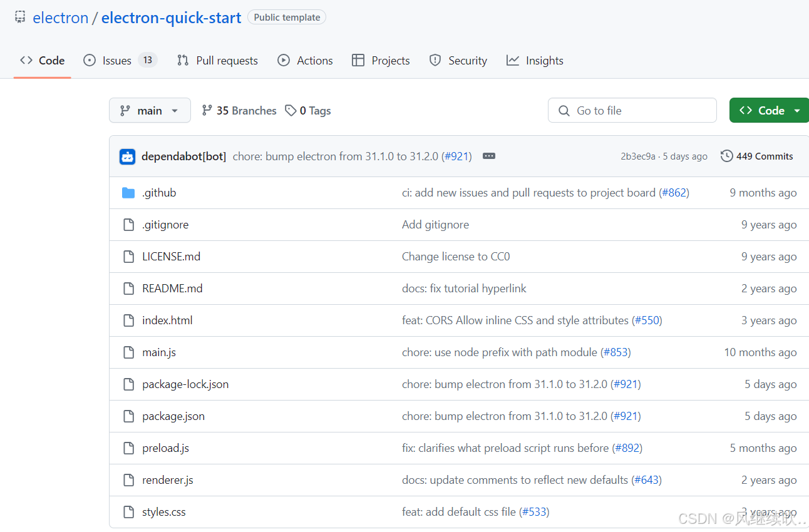Open the electron organization link

(60, 18)
